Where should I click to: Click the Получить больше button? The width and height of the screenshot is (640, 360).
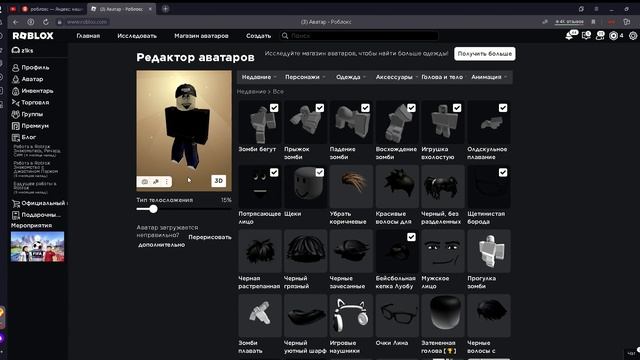coord(484,53)
